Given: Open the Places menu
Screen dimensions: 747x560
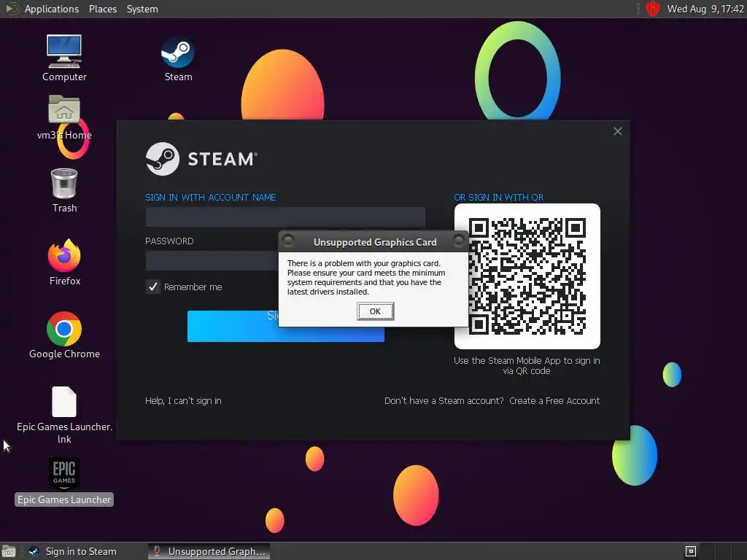Looking at the screenshot, I should (103, 9).
